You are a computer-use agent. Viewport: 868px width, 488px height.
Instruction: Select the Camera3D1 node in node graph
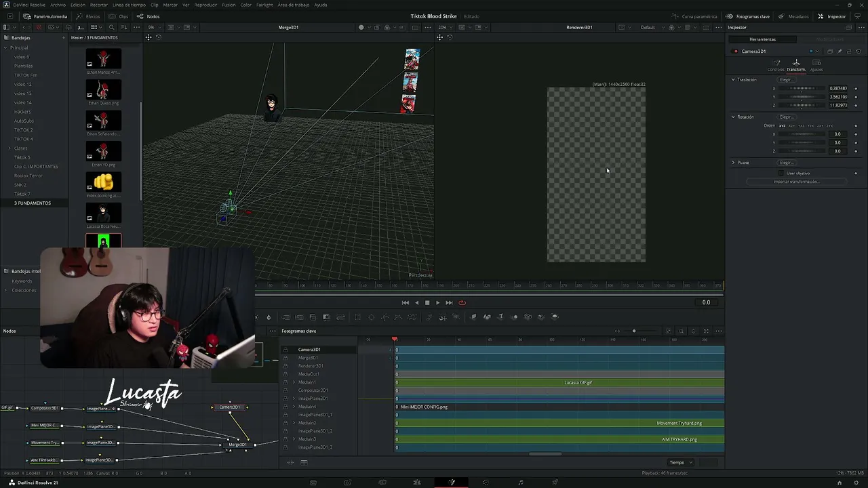pyautogui.click(x=230, y=407)
